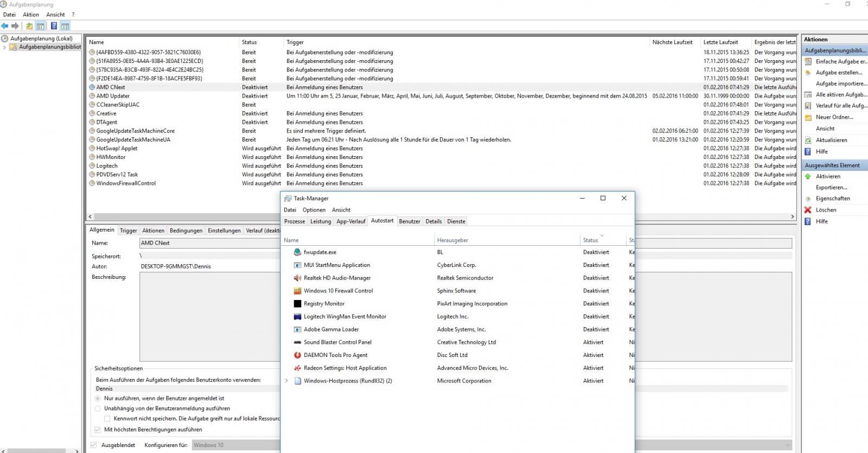Click the Windows-Hostprozess (Rundll32) file icon
The image size is (868, 453).
click(x=297, y=381)
